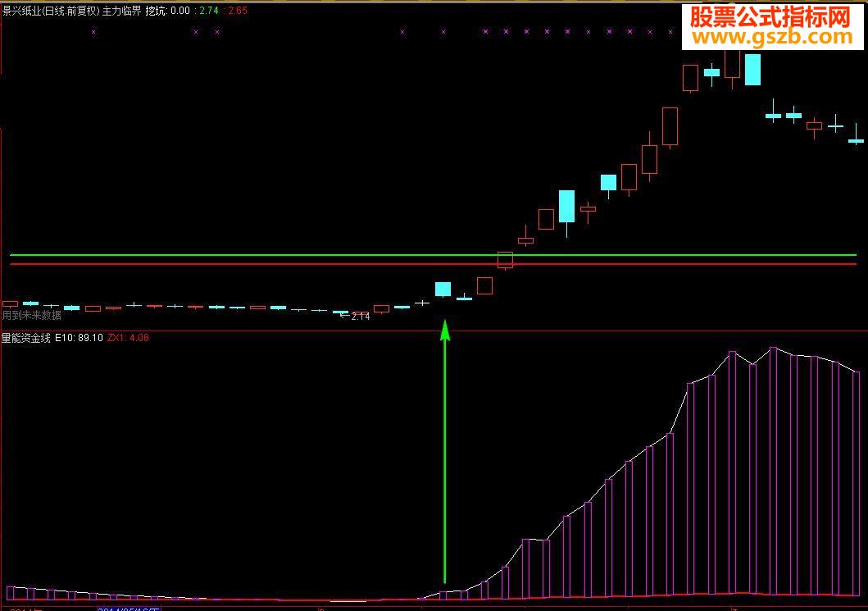868x611 pixels.
Task: Click the green 2.74 indicator value
Action: tap(209, 11)
